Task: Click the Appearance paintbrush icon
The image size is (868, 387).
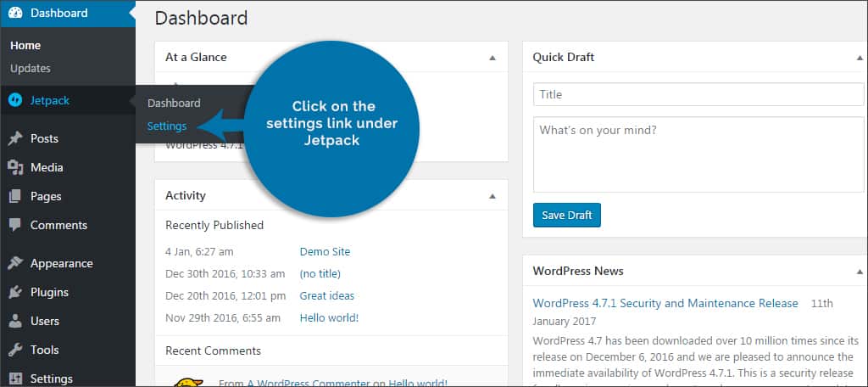Action: 14,263
